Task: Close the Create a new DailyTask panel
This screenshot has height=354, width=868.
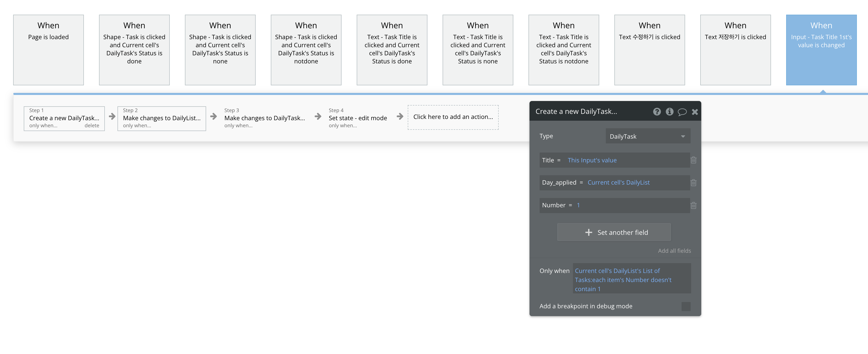Action: 695,112
